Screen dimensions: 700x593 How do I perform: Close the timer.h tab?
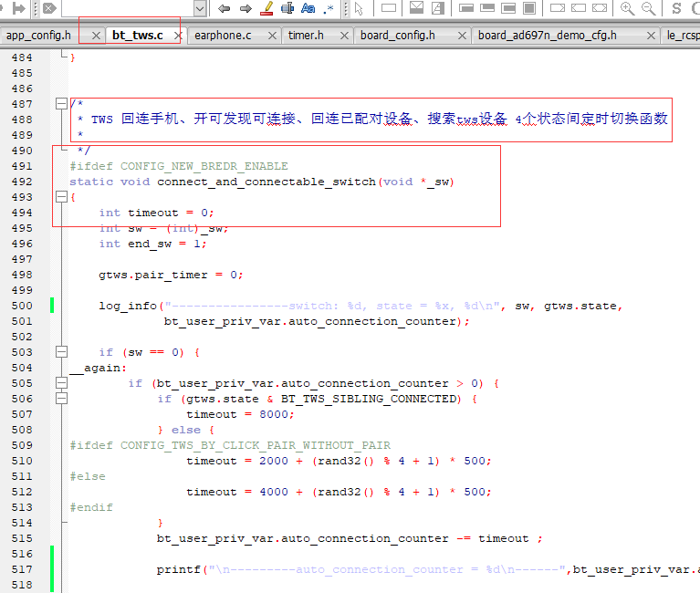pos(344,36)
